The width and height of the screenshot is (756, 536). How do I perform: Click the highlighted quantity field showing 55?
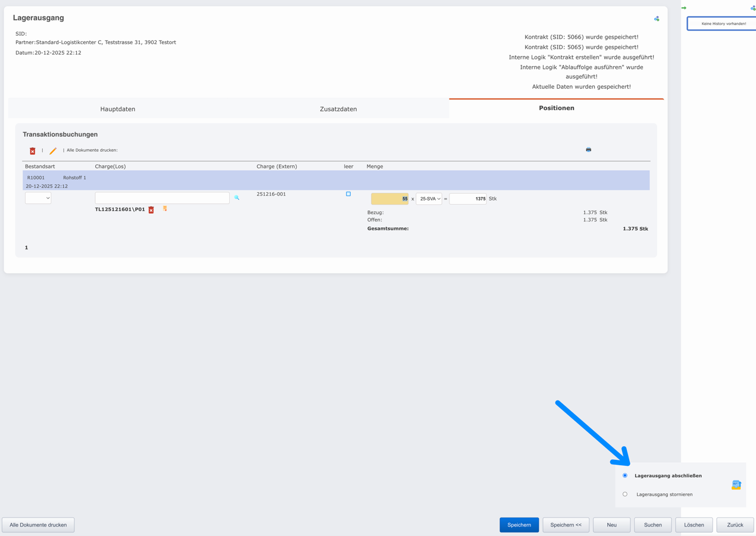click(390, 199)
